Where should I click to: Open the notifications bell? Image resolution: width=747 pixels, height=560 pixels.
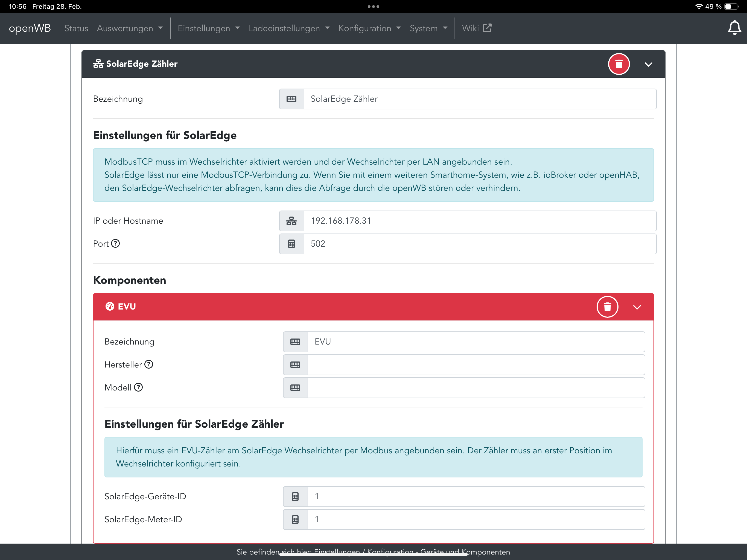pos(734,28)
